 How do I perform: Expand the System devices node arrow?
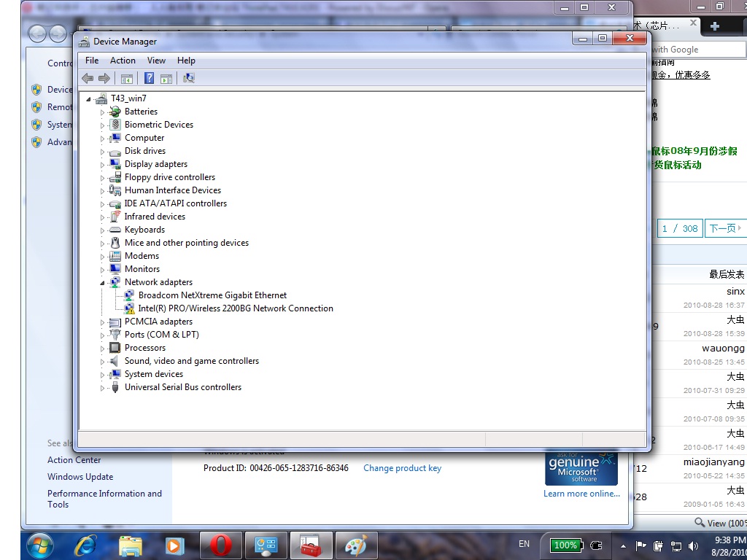pyautogui.click(x=102, y=375)
